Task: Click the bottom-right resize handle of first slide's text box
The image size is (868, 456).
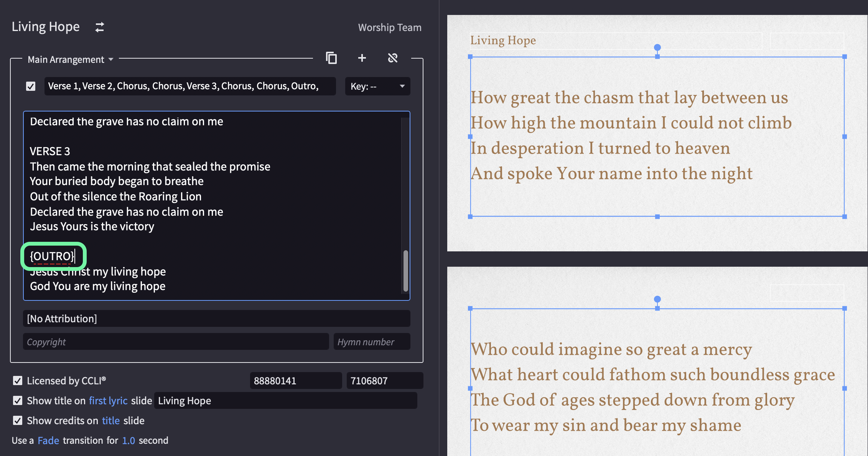Action: [845, 217]
